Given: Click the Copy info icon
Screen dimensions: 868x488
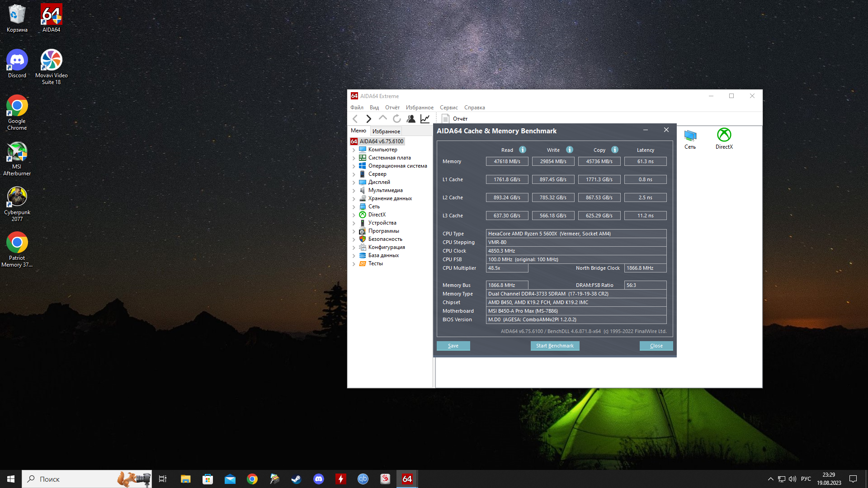Looking at the screenshot, I should [x=615, y=150].
